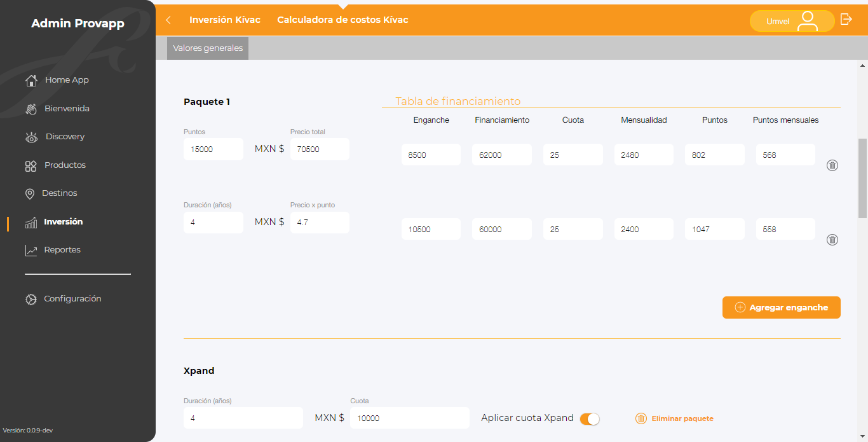
Task: Click the Configuración gear icon
Action: 31,299
